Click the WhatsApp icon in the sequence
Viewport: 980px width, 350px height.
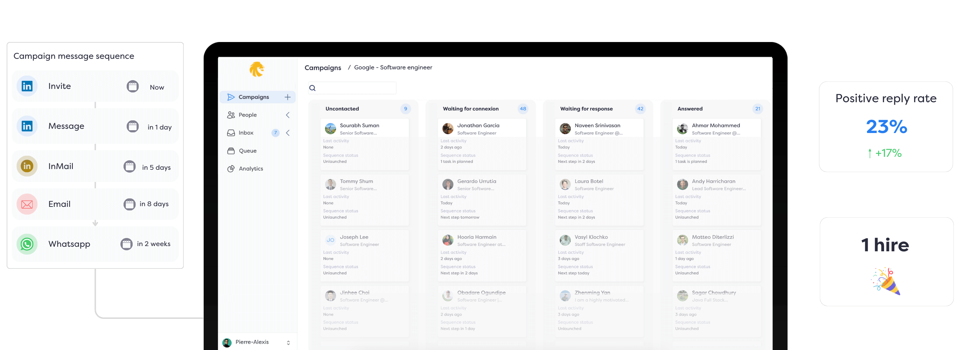coord(27,244)
